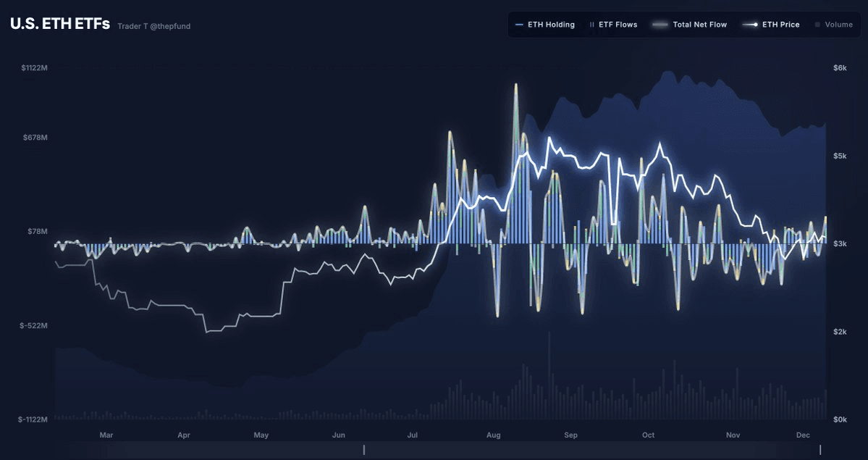Click the Aug label on the time axis
This screenshot has width=868, height=460.
pos(494,435)
